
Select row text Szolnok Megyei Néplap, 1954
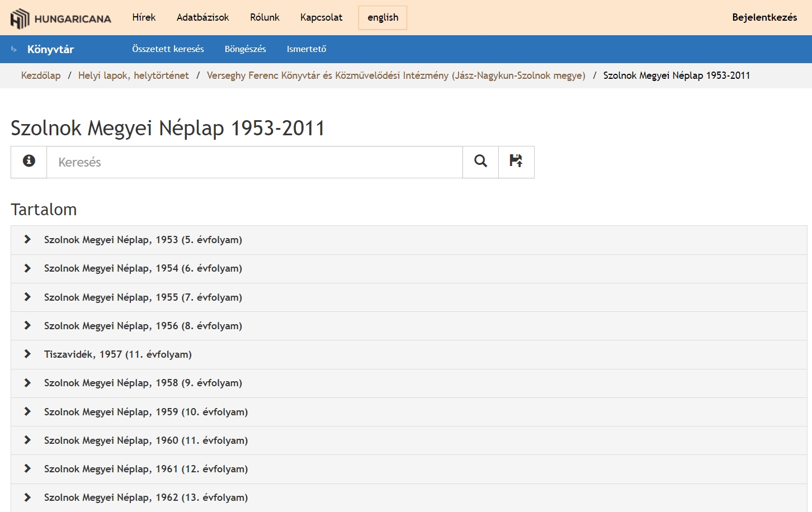point(143,268)
